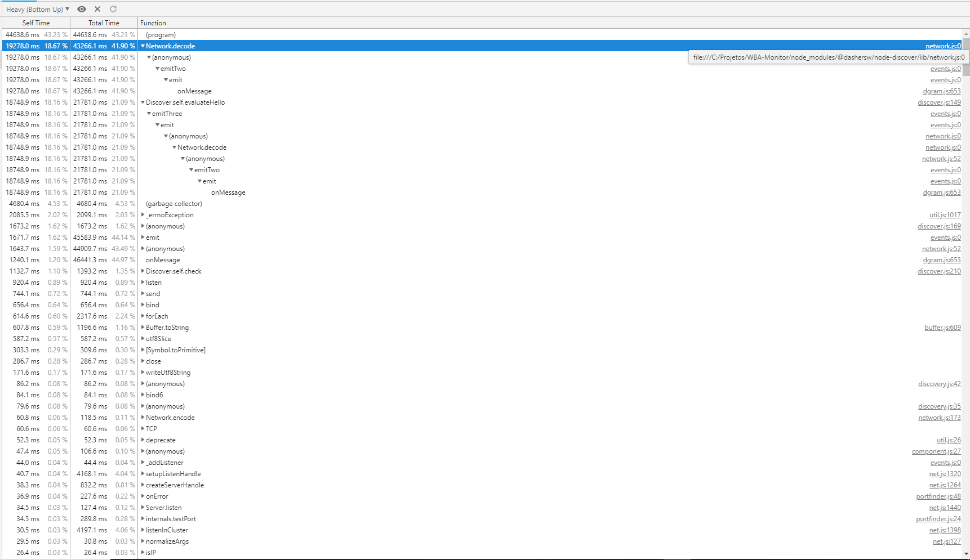Expand the deprecate row
970x560 pixels.
tap(143, 440)
